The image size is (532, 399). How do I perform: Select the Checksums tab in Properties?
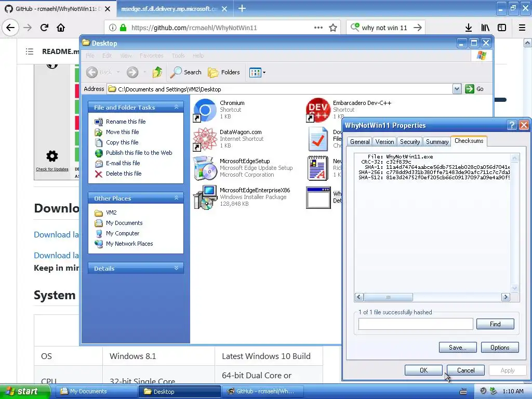469,141
